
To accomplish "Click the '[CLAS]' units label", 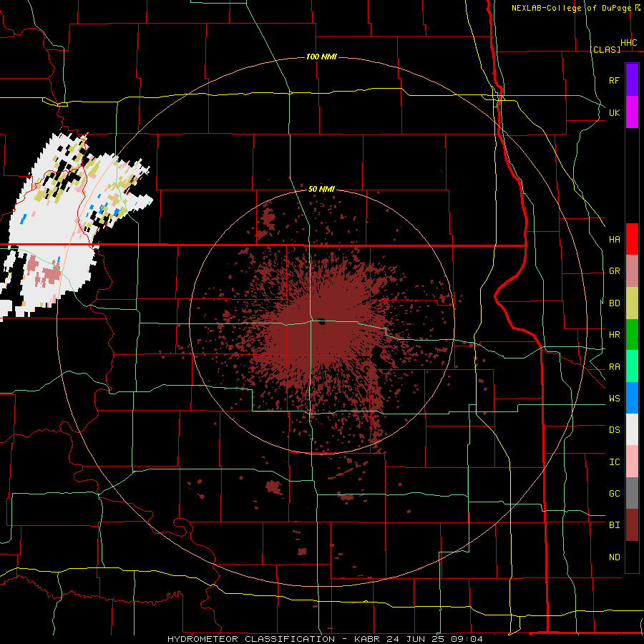I will [605, 49].
